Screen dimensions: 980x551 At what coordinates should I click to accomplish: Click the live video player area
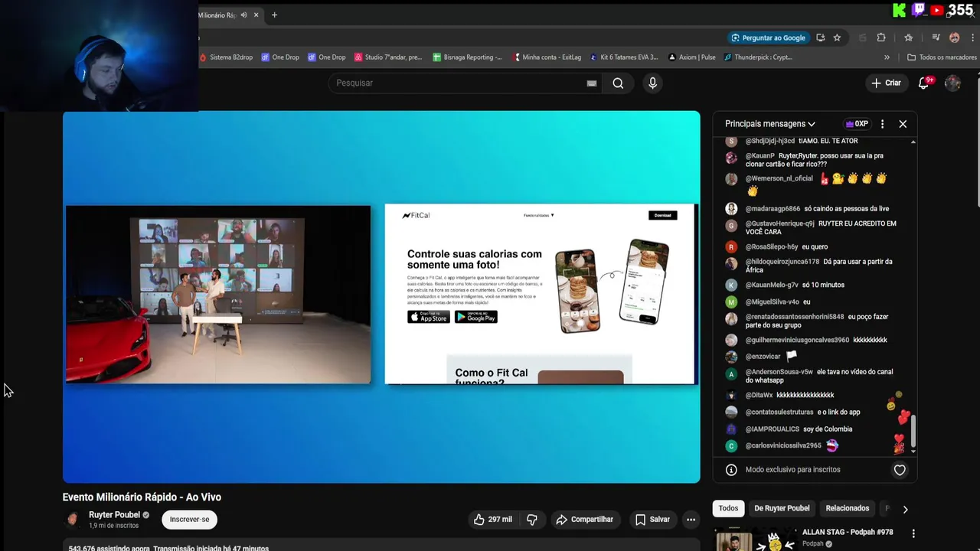[x=381, y=297]
